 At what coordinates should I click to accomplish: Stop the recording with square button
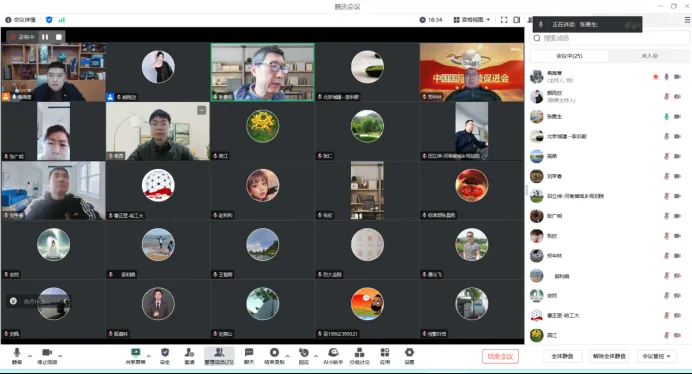tap(59, 37)
